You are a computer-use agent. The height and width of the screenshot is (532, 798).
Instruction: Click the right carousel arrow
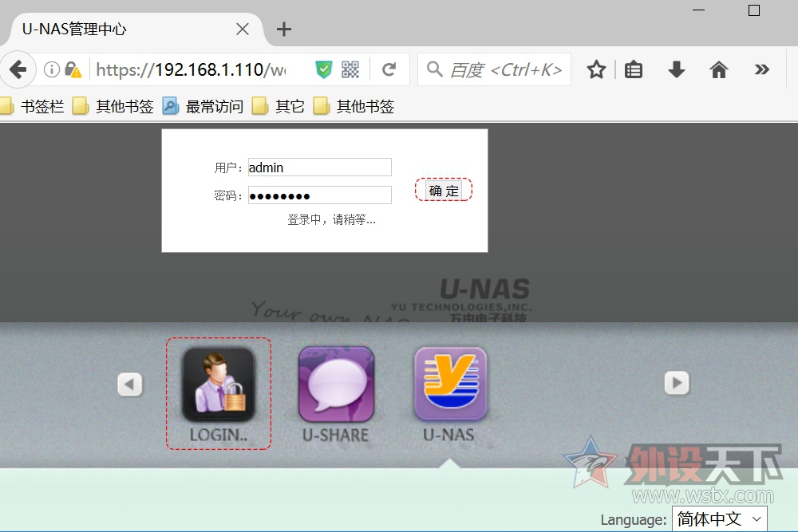(x=677, y=383)
